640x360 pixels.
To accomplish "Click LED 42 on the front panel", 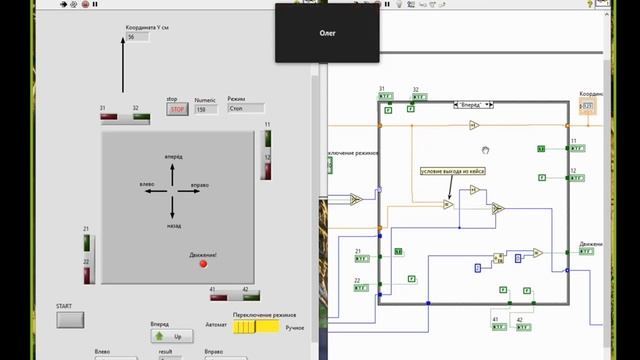I will (251, 297).
